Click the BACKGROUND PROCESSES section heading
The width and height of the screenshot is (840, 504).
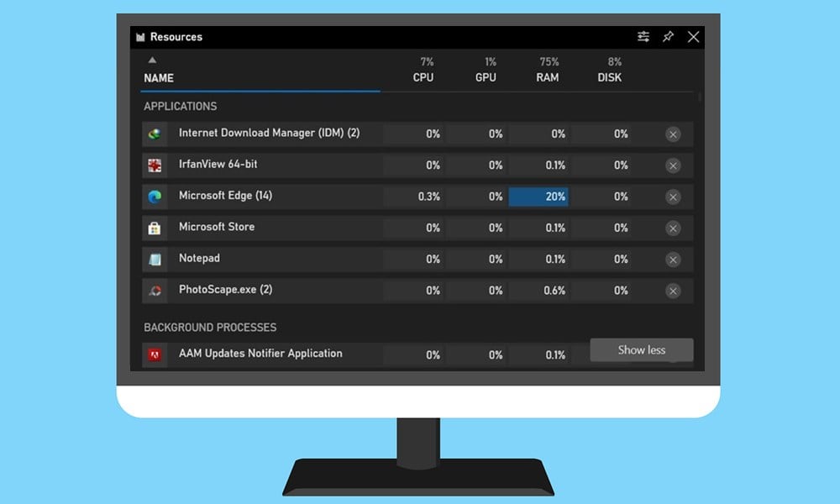210,328
